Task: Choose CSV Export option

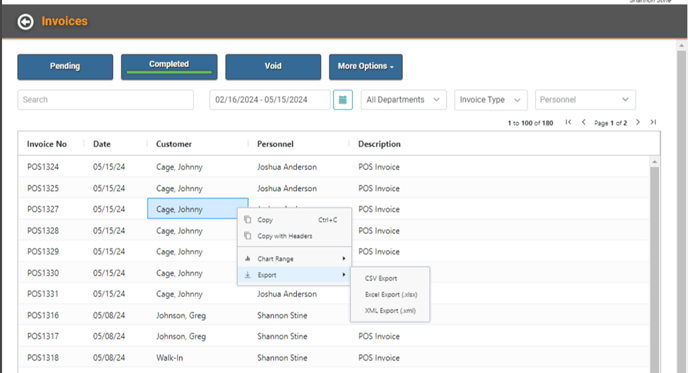Action: tap(390, 278)
